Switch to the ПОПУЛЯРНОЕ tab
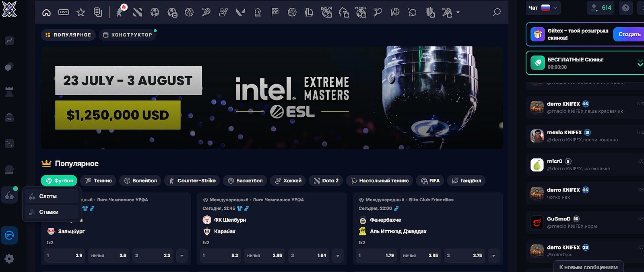The height and width of the screenshot is (272, 644). [x=68, y=35]
